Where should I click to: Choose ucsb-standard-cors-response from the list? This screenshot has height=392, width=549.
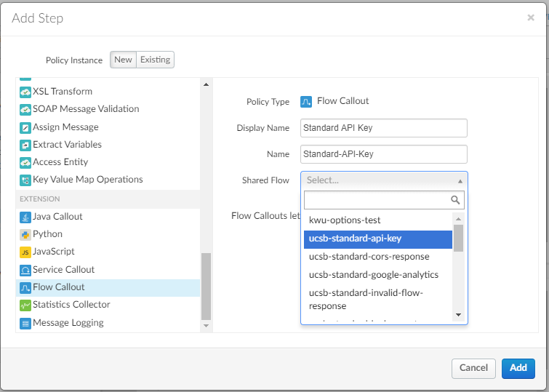369,257
